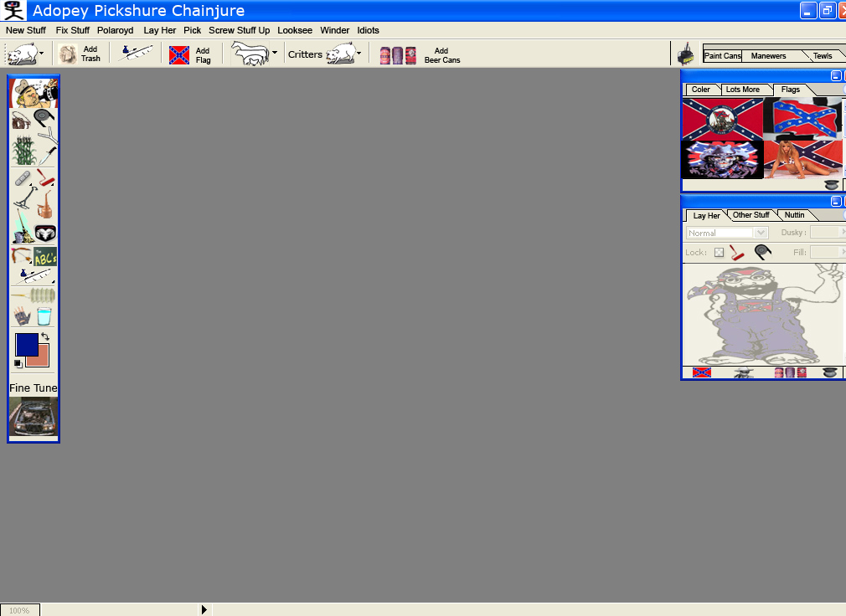Select the rolled belt tool in toolbox

click(x=44, y=117)
